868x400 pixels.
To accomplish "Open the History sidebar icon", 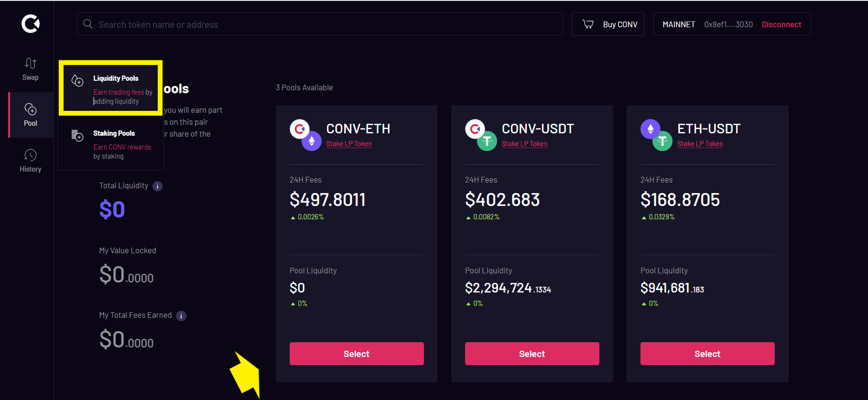I will [31, 155].
